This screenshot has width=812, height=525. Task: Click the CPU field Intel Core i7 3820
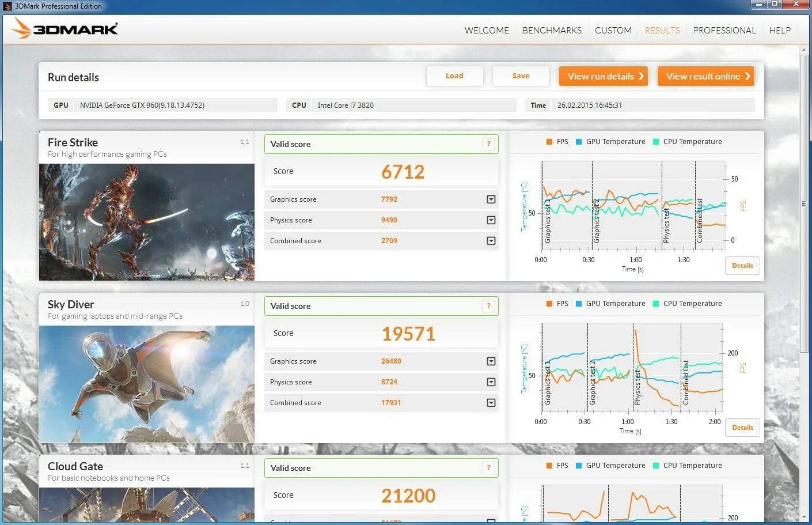click(414, 105)
